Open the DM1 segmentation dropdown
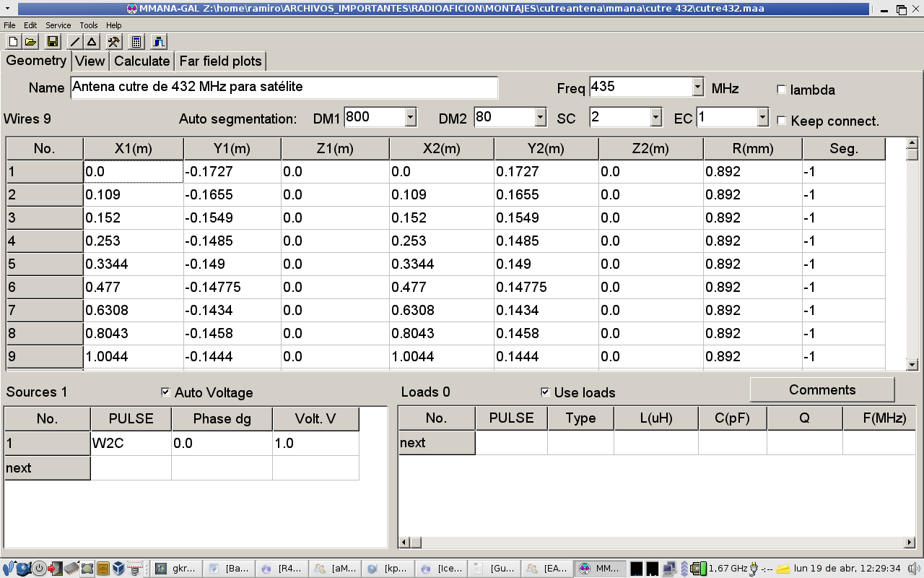Screen dimensions: 924x578 (411, 117)
